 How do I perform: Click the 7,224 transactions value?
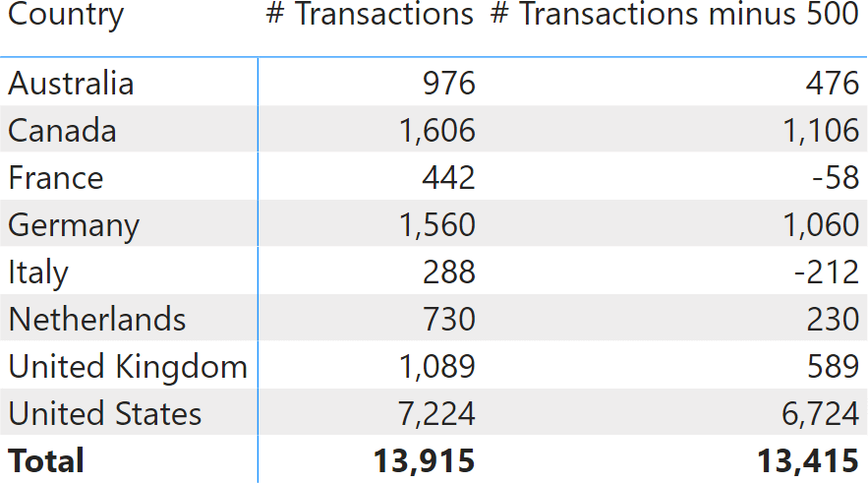click(436, 414)
